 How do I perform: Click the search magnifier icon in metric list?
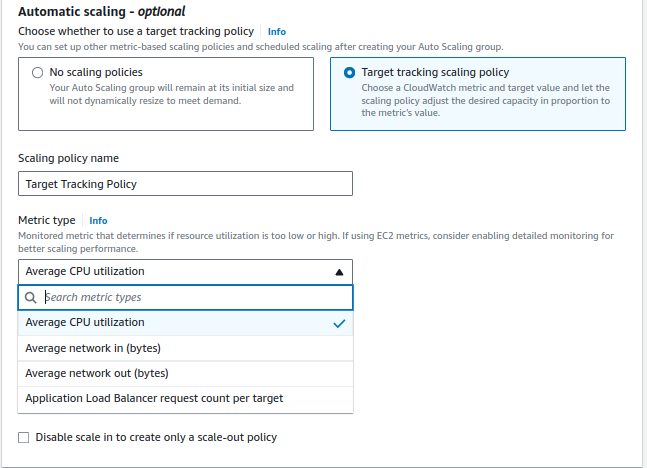pos(31,297)
